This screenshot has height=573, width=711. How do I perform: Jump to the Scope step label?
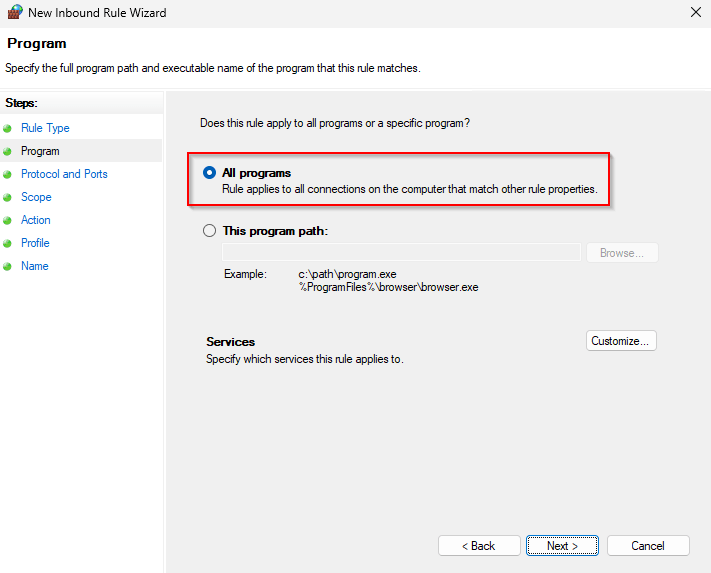pyautogui.click(x=36, y=197)
